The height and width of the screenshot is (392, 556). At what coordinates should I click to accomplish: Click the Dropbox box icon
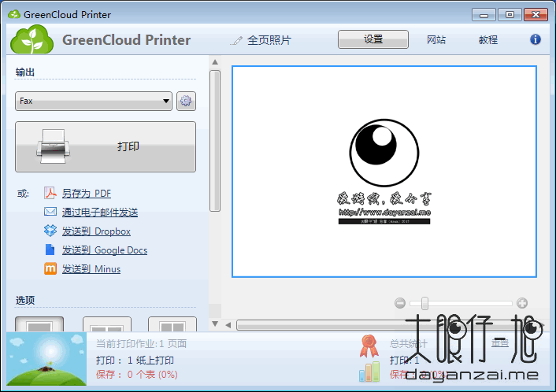pos(50,231)
